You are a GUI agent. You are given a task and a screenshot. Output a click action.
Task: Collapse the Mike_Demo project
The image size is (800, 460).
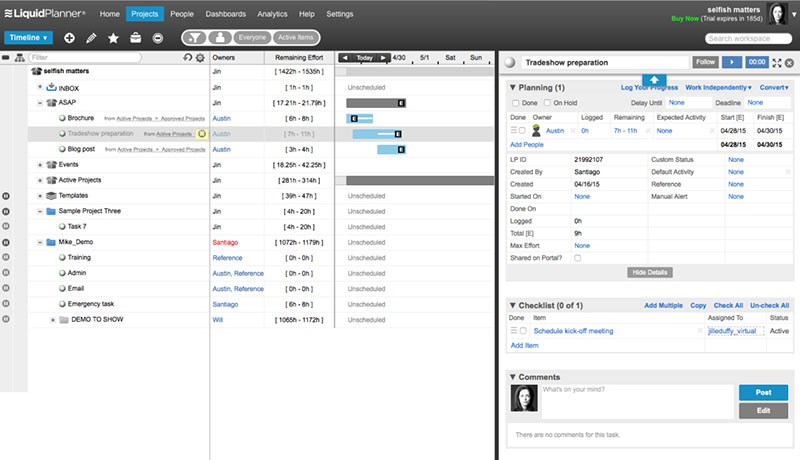pyautogui.click(x=40, y=242)
